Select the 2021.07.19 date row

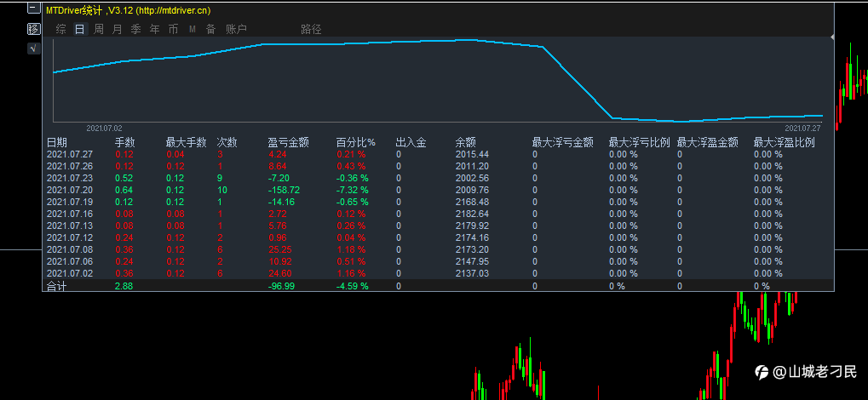437,202
